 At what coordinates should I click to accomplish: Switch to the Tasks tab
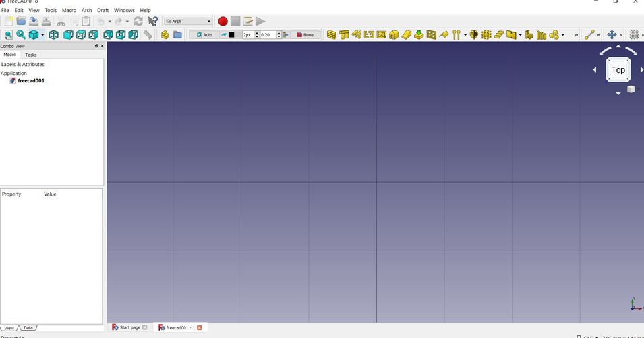(x=31, y=55)
